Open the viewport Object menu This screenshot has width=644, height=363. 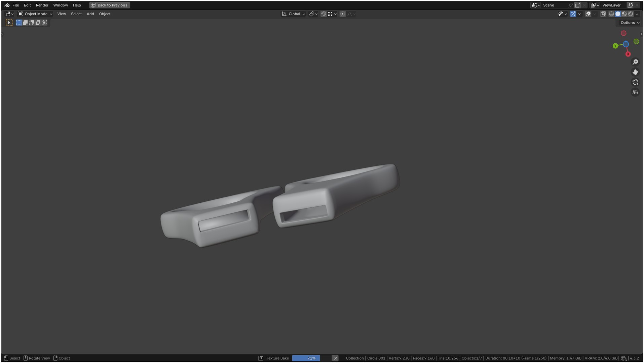coord(105,14)
